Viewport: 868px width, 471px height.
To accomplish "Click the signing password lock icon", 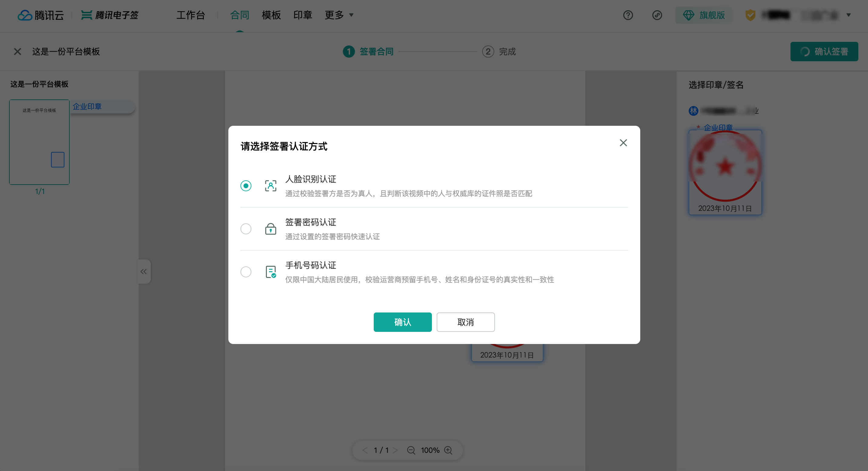I will pos(270,229).
